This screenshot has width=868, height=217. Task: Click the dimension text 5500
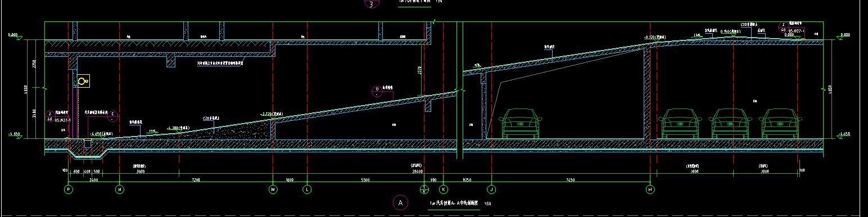point(365,180)
